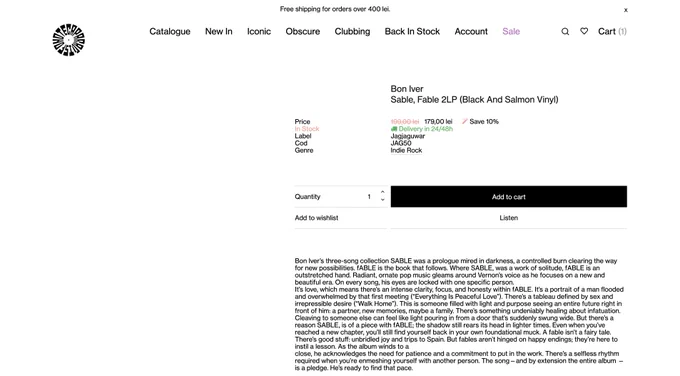Click the Bon Iver artist name
The image size is (680, 376).
[x=407, y=88]
